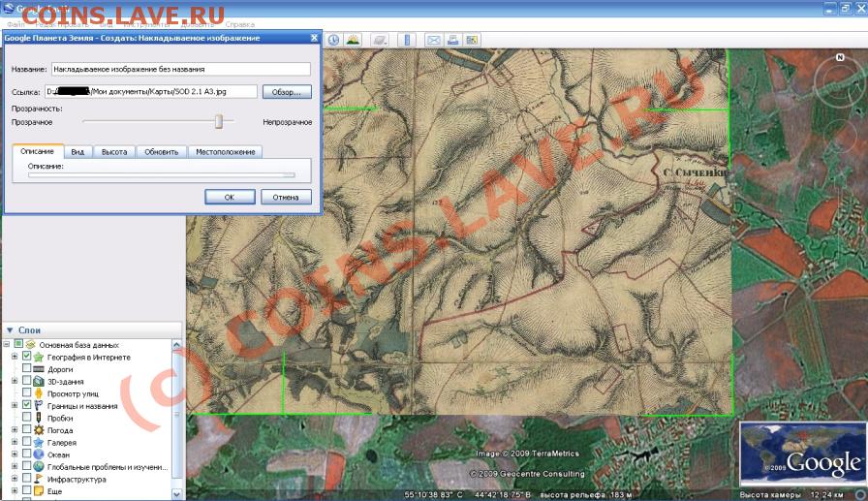Expand the Галерея tree node
This screenshot has width=868, height=501.
pyautogui.click(x=15, y=442)
